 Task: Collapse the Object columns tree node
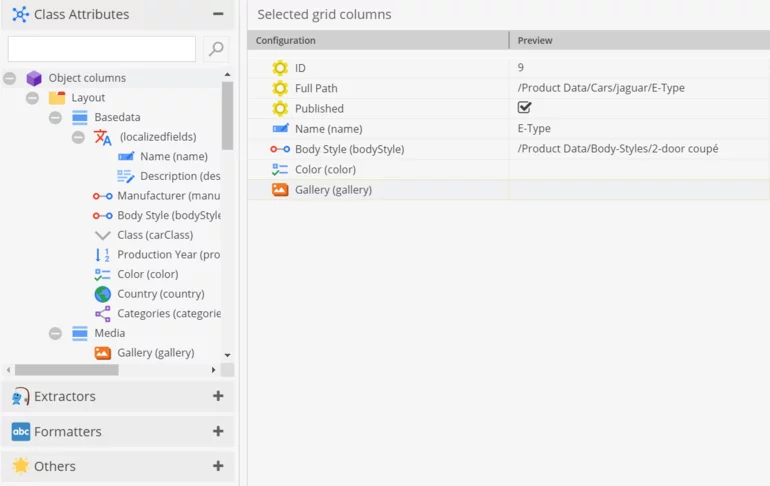(x=9, y=78)
